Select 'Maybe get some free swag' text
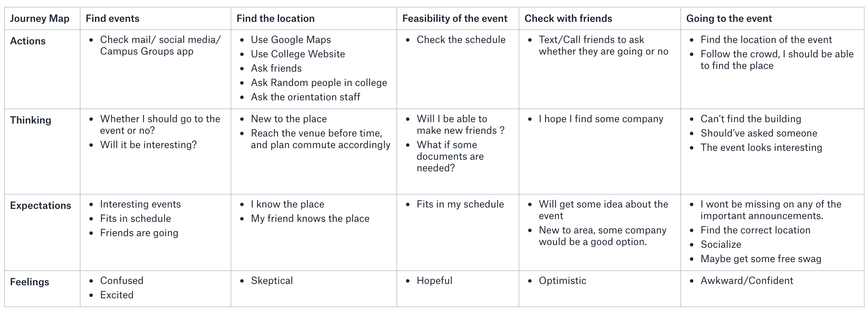 click(761, 259)
